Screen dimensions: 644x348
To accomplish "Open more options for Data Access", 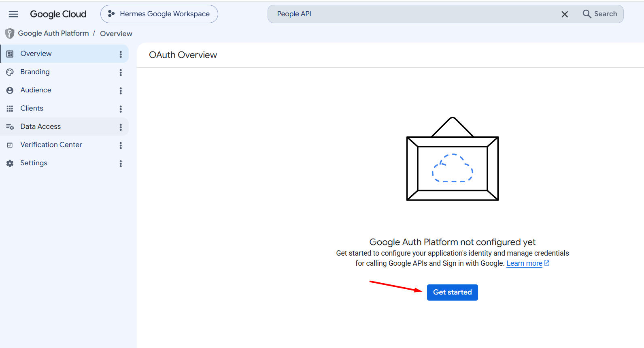I will coord(121,127).
